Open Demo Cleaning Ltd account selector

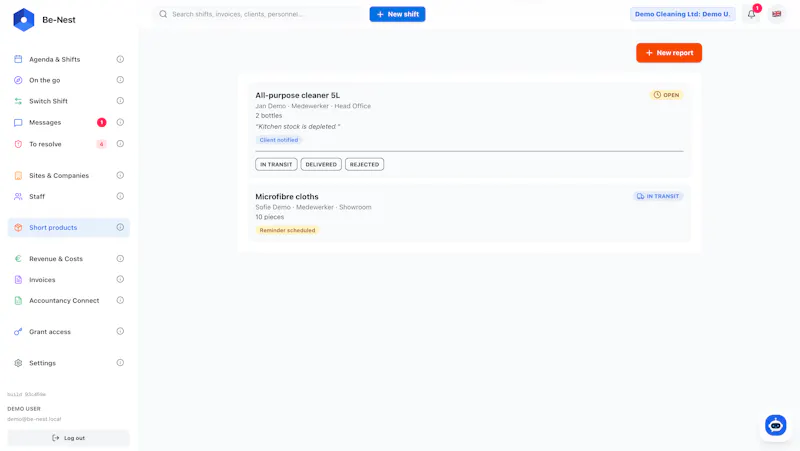point(683,14)
